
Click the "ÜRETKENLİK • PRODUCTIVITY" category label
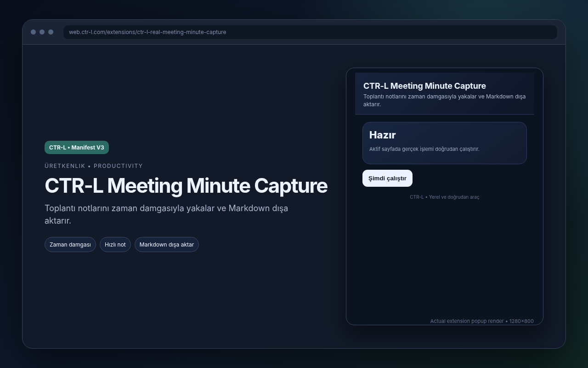click(94, 166)
